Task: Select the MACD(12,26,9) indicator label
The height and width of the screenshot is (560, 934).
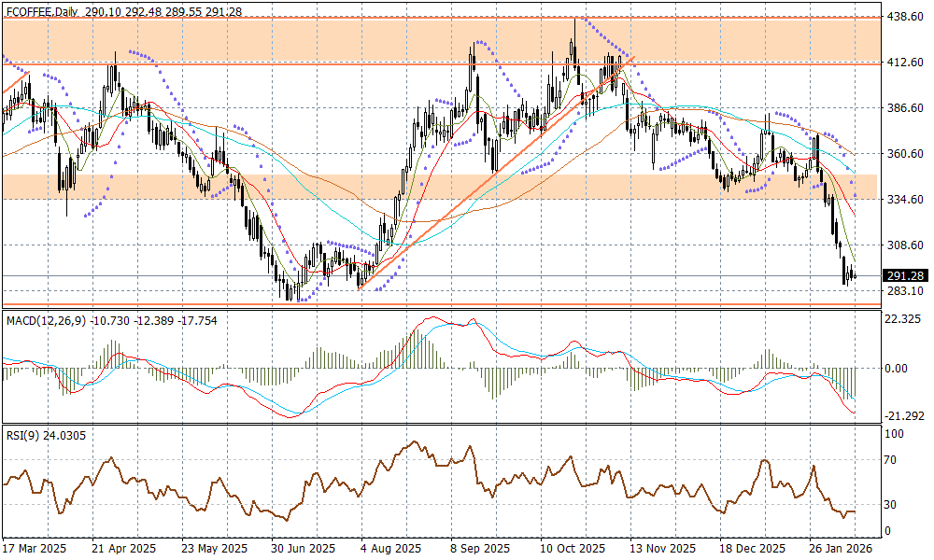Action: [46, 321]
